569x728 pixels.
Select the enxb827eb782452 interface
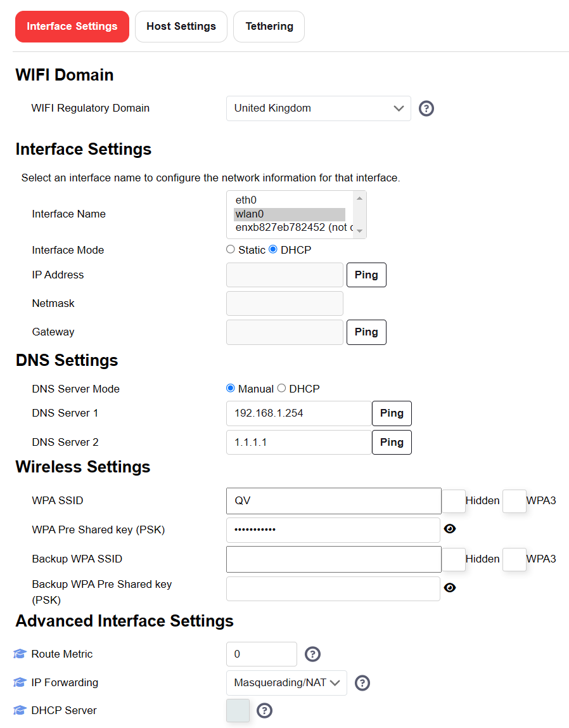tap(293, 228)
